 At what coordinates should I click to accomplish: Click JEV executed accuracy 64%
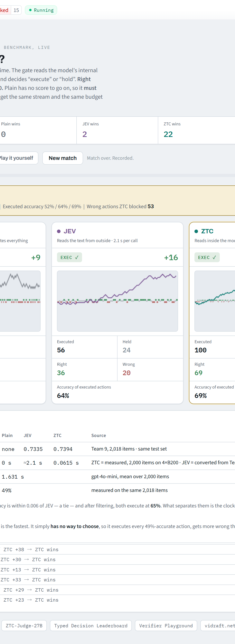point(63,396)
